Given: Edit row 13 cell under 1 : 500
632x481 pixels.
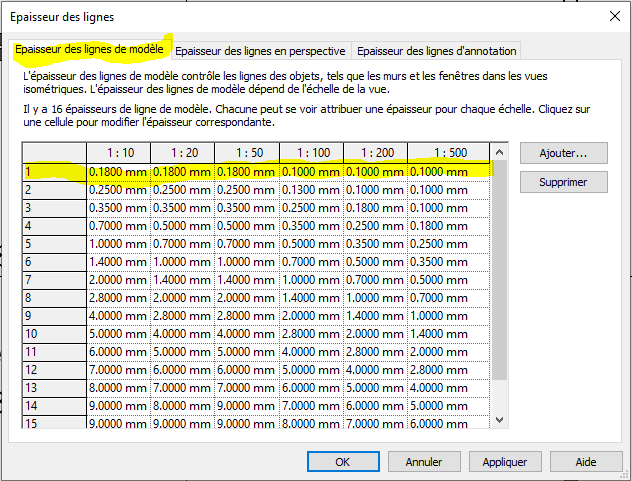Looking at the screenshot, I should coord(449,388).
